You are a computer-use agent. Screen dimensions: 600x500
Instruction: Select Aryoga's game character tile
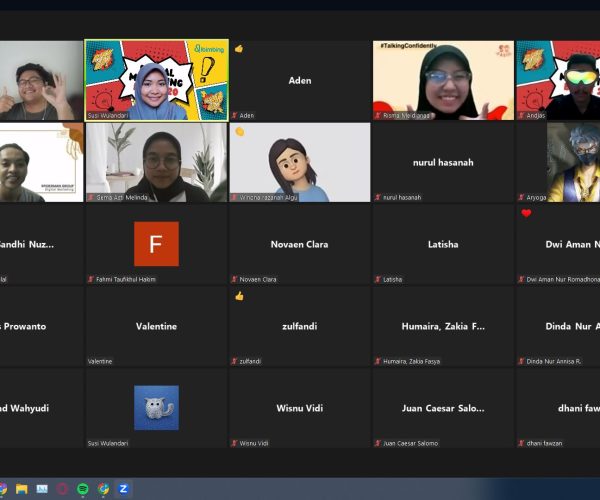coord(558,162)
